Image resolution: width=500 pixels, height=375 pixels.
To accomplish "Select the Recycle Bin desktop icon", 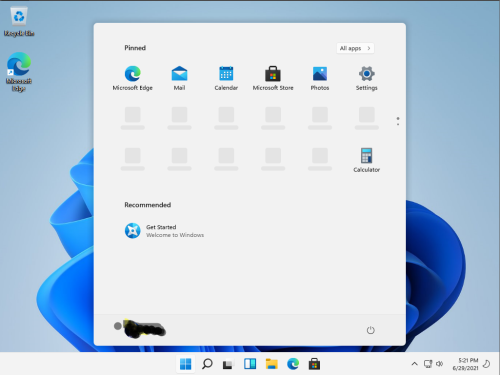I will point(19,22).
